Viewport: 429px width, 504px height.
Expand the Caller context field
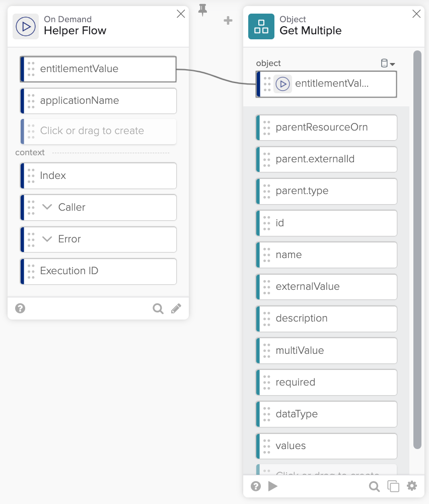point(47,207)
